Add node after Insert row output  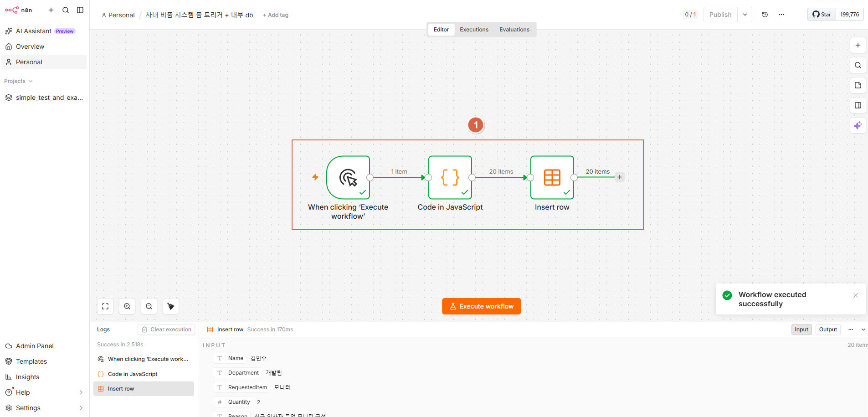click(x=620, y=177)
